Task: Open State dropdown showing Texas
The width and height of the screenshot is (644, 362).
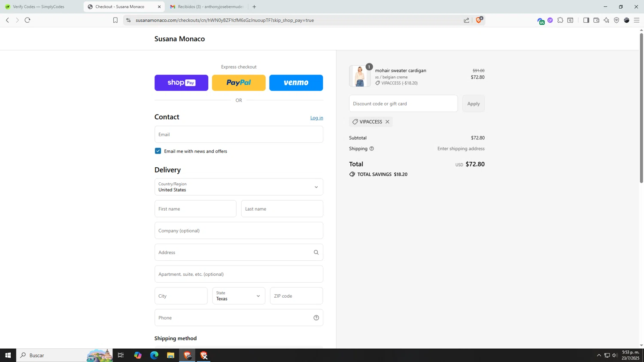Action: point(239,296)
